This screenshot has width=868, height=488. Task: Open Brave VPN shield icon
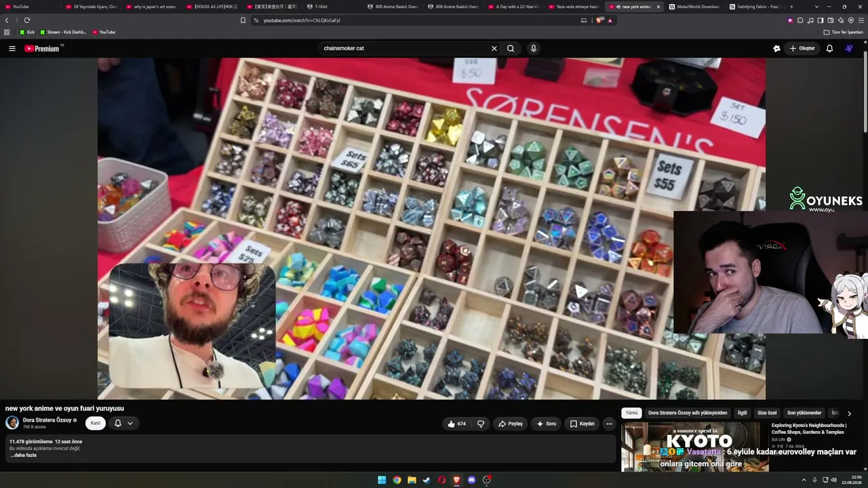(x=851, y=20)
